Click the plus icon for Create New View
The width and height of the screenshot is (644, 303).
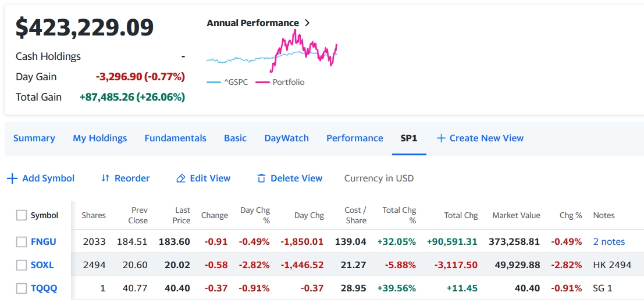tap(441, 138)
